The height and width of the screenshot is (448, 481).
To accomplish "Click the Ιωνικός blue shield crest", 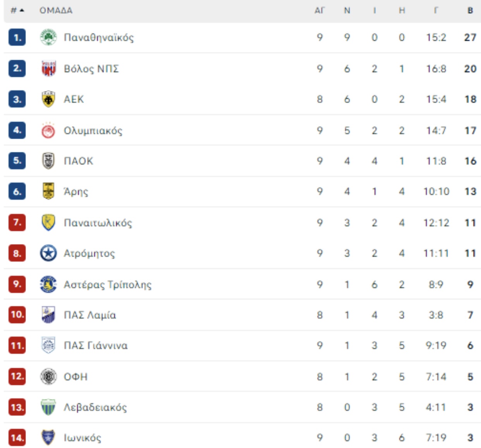I will point(48,438).
